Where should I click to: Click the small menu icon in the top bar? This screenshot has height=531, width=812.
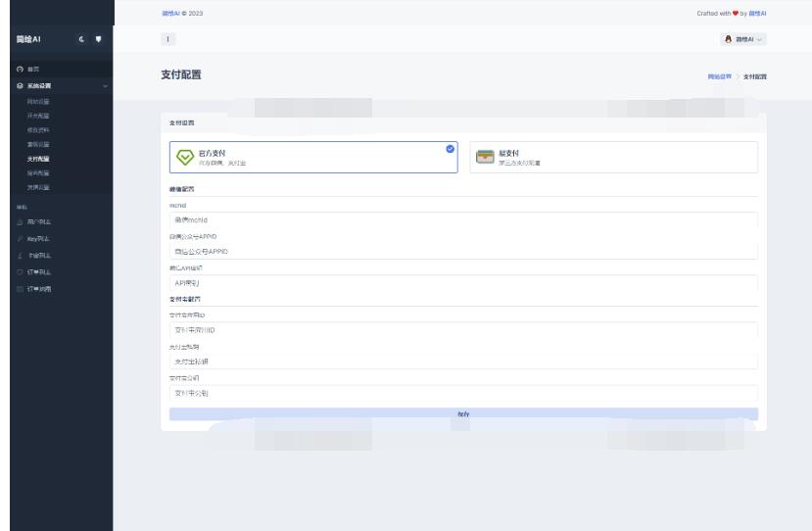(167, 38)
